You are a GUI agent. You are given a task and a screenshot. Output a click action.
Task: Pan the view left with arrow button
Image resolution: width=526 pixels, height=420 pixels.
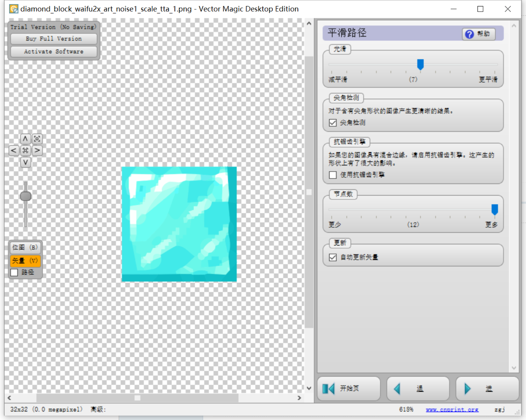pos(14,151)
